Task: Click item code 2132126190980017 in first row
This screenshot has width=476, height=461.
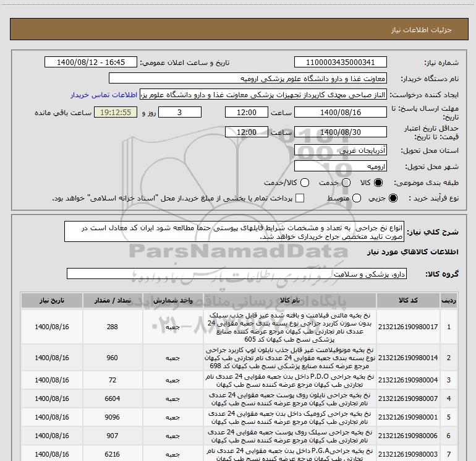Action: (411, 327)
